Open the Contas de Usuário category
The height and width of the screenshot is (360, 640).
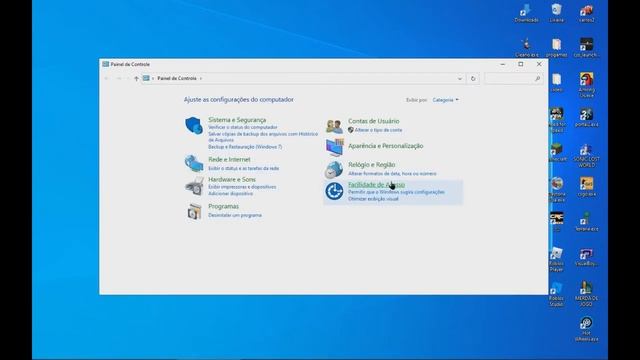coord(373,121)
